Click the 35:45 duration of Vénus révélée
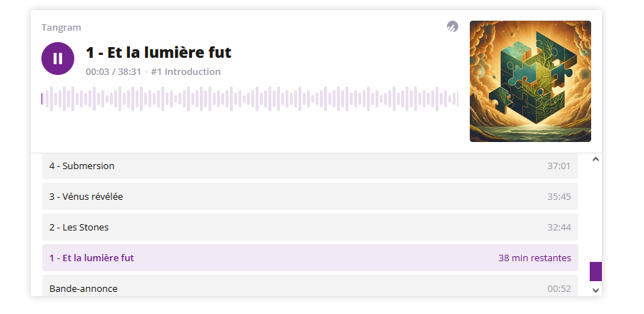The width and height of the screenshot is (644, 314). [x=558, y=197]
